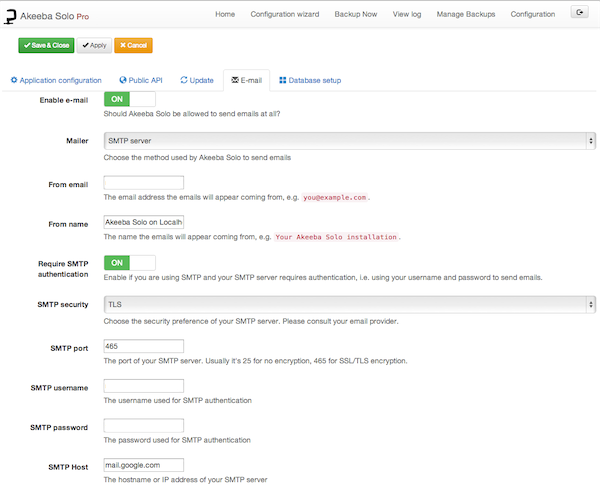Viewport: 600px width, 488px height.
Task: Click the logout icon button
Action: click(x=579, y=12)
